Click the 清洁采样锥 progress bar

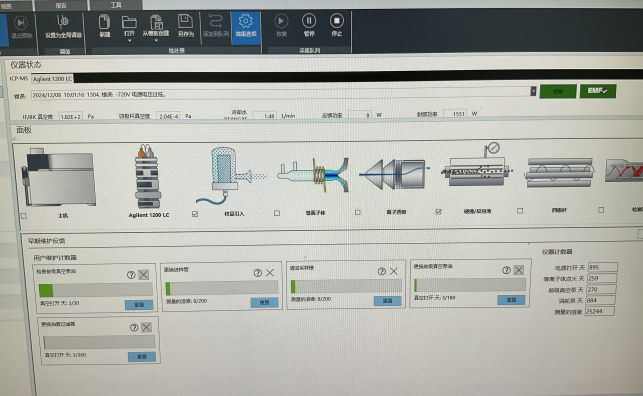346,286
